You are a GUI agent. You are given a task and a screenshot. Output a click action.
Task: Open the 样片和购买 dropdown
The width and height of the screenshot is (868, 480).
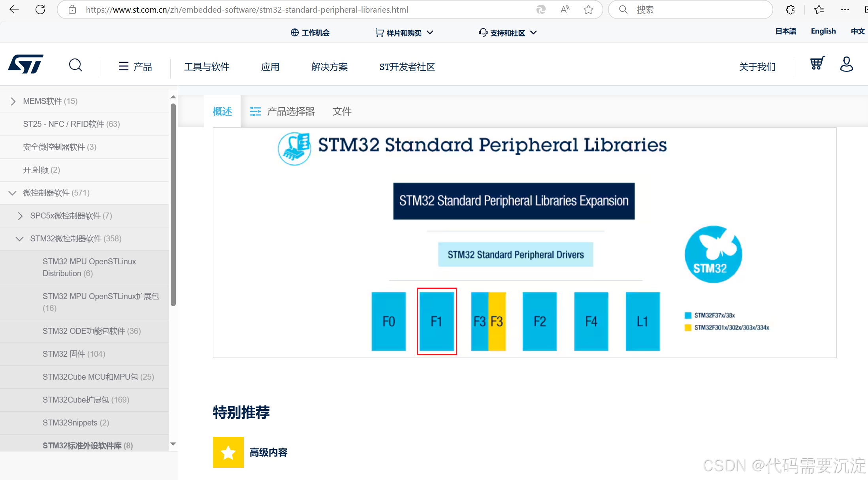pos(404,33)
